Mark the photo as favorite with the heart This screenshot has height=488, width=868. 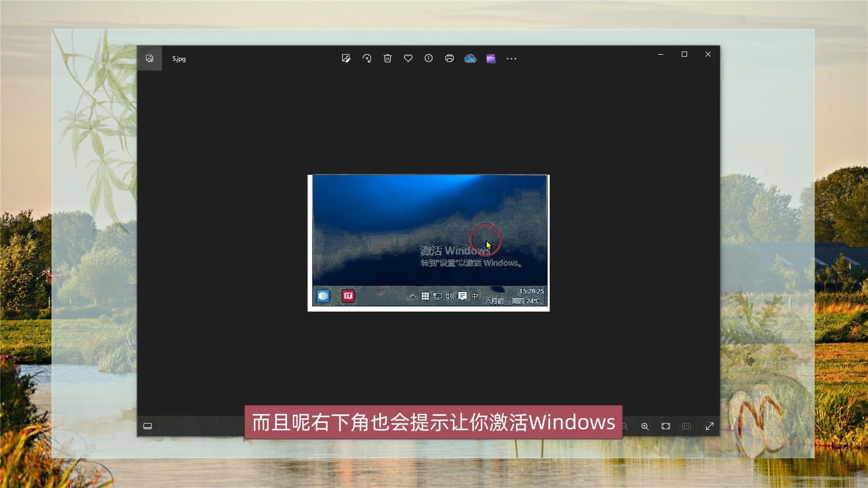408,58
